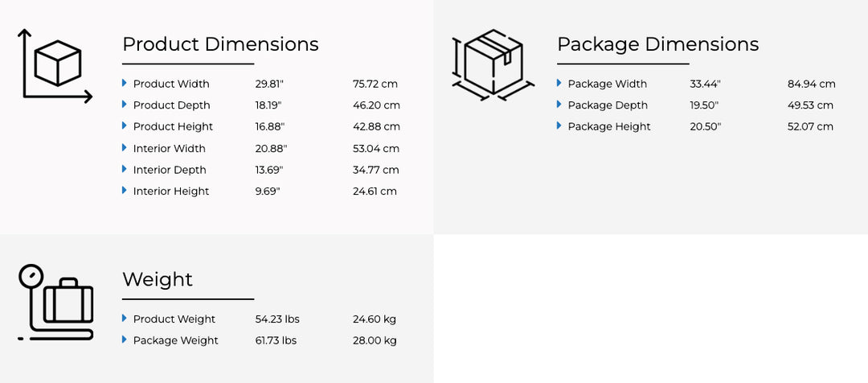
Task: Click the 29.81" product width value
Action: pos(269,84)
